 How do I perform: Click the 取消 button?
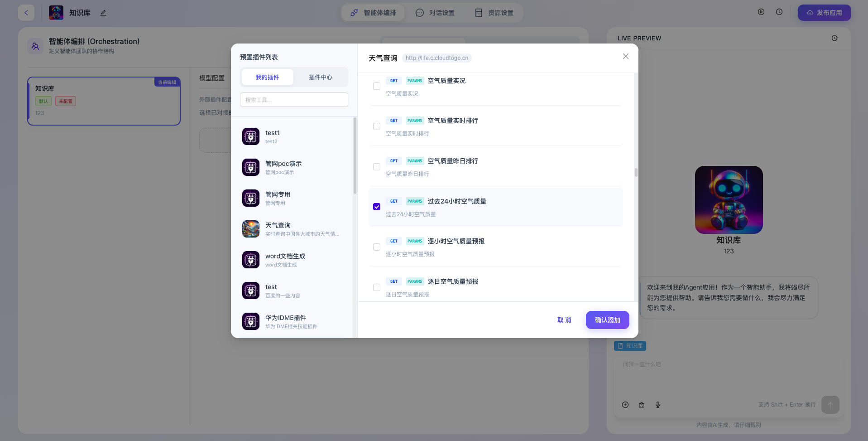tap(564, 320)
